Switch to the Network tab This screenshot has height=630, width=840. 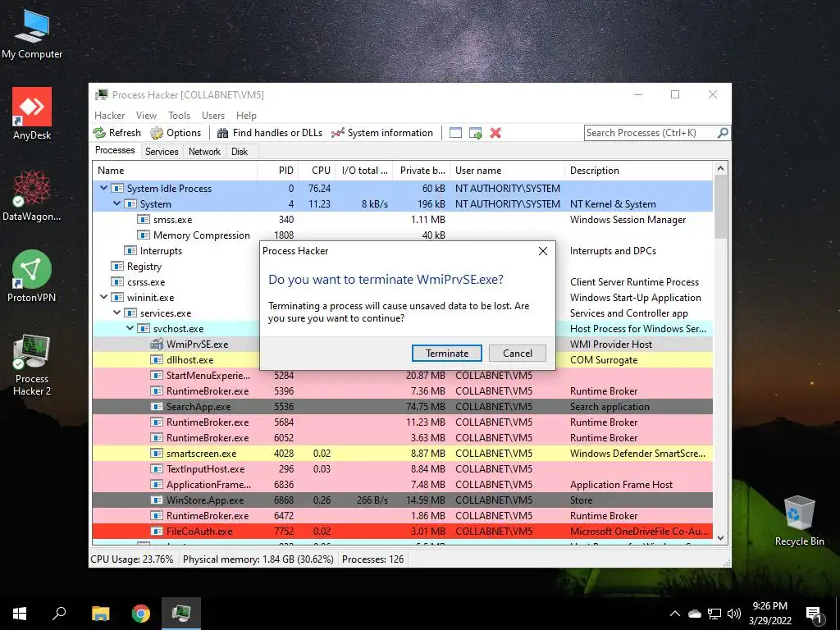[x=204, y=152]
